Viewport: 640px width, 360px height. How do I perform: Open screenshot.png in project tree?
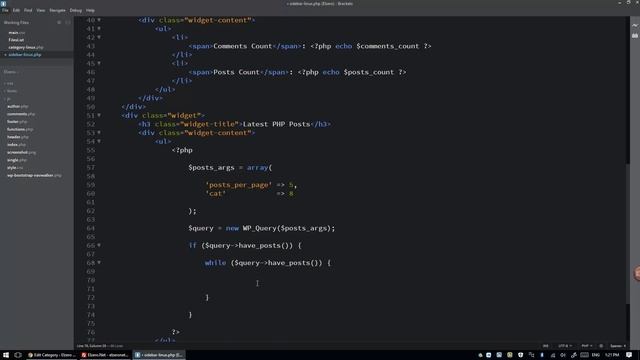tap(21, 152)
